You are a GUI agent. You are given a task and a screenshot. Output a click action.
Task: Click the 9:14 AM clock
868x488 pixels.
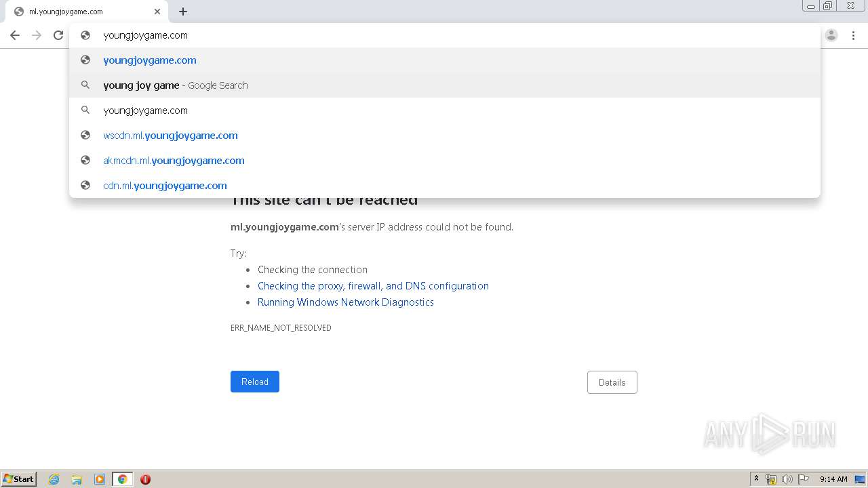tap(833, 479)
